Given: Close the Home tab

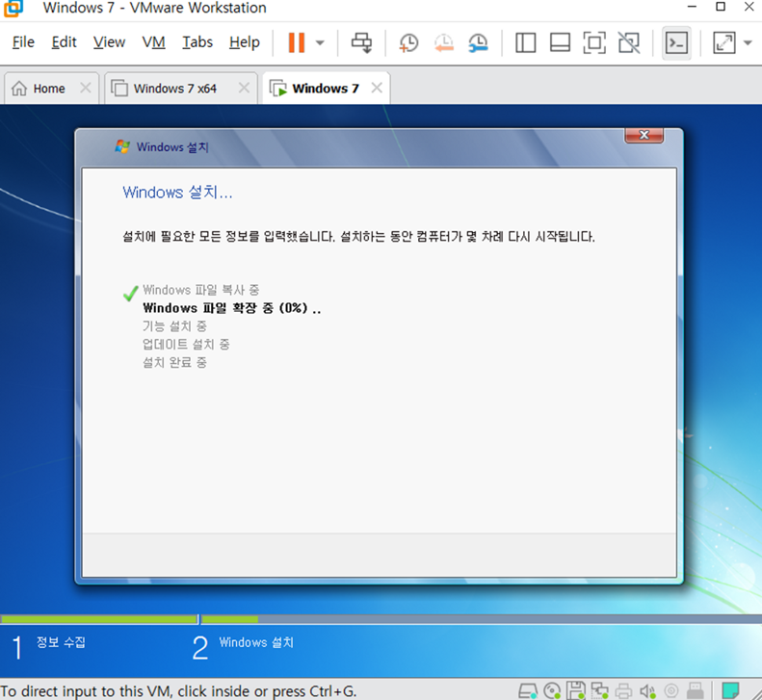Looking at the screenshot, I should click(86, 88).
